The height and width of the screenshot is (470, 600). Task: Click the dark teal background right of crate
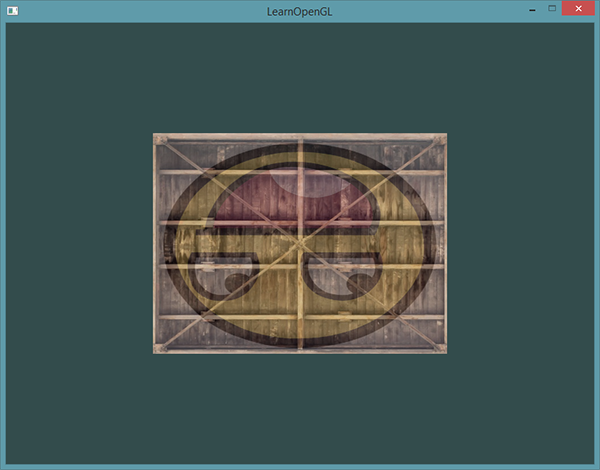[520, 243]
